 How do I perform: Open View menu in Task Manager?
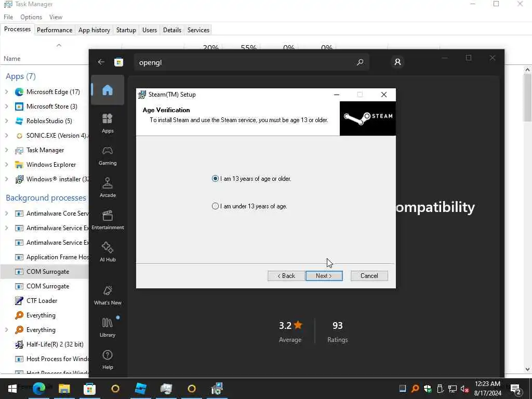(56, 17)
